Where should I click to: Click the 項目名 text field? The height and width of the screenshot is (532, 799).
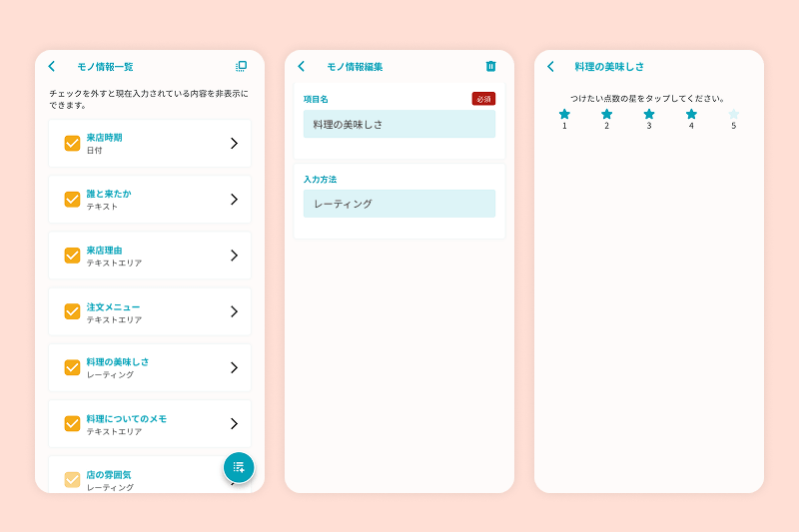399,124
